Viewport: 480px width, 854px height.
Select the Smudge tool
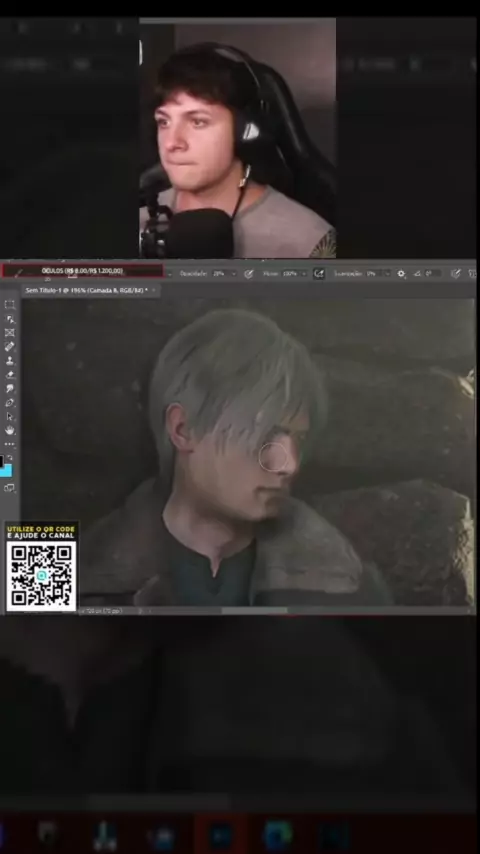(x=9, y=389)
